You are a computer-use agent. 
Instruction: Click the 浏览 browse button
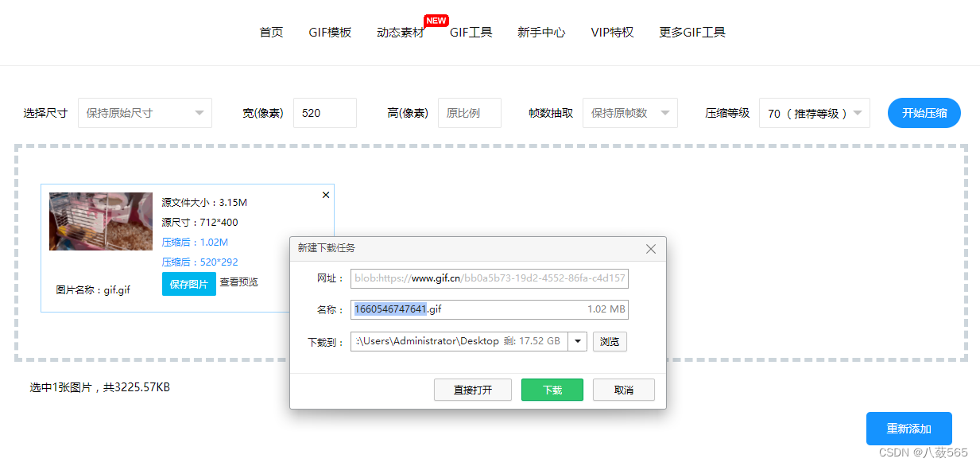pos(609,341)
